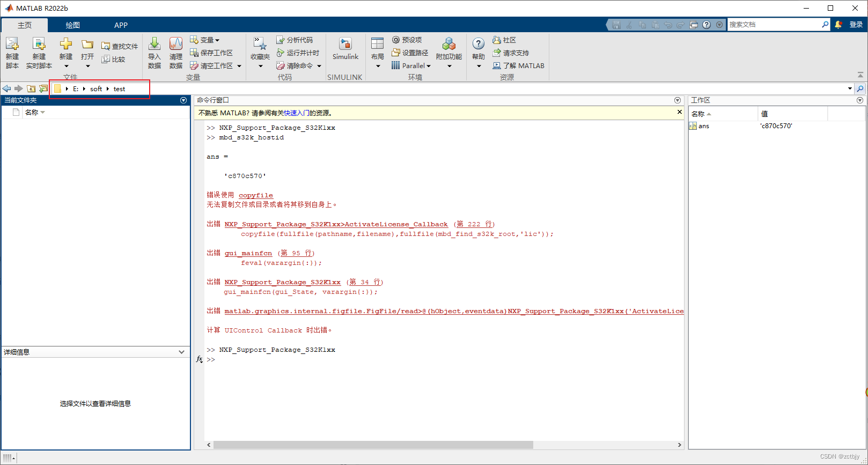
Task: Switch to the APP tab
Action: [121, 25]
